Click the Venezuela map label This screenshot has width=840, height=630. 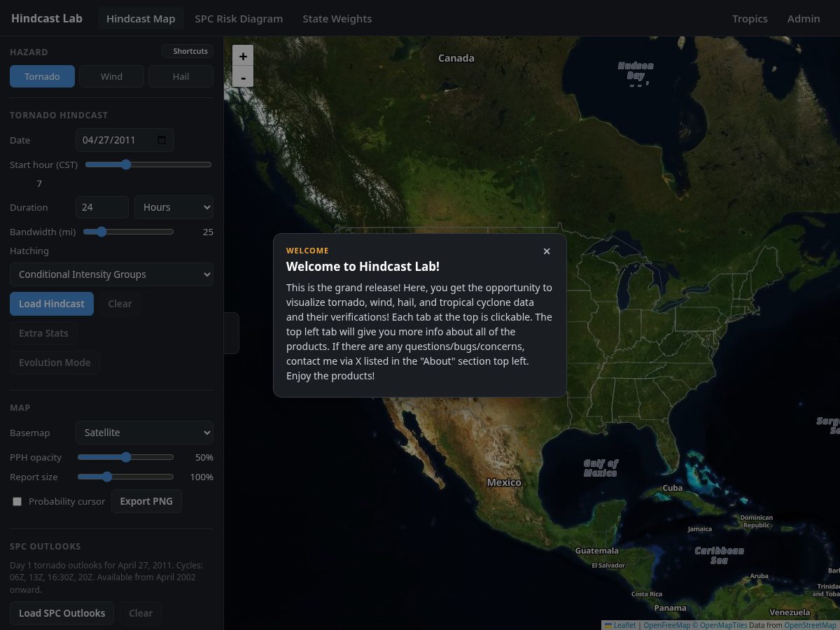[790, 612]
